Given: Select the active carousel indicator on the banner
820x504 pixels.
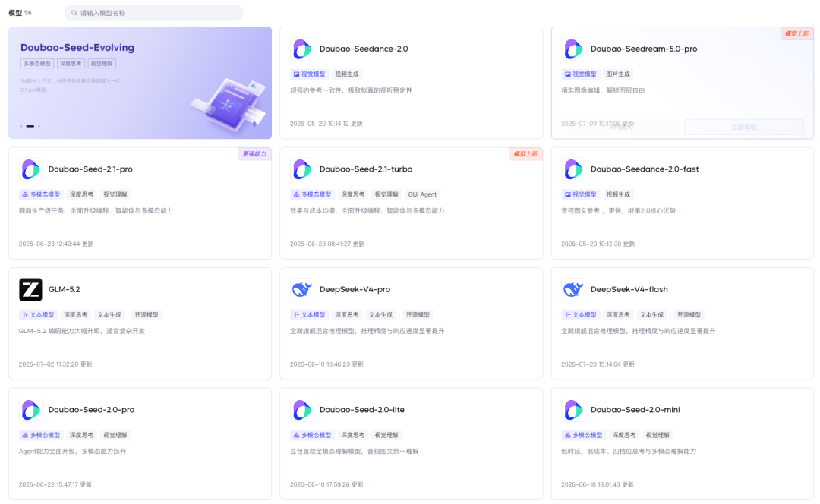Looking at the screenshot, I should (30, 126).
